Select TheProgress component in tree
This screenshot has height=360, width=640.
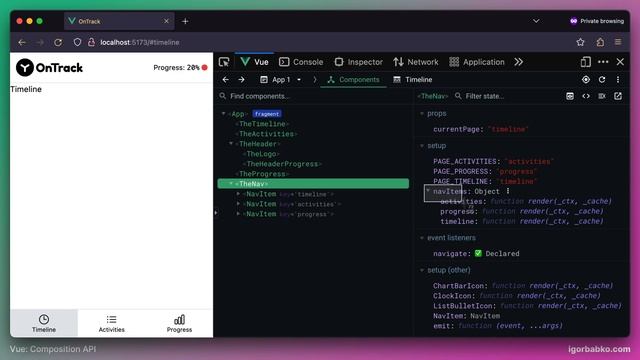coord(262,174)
